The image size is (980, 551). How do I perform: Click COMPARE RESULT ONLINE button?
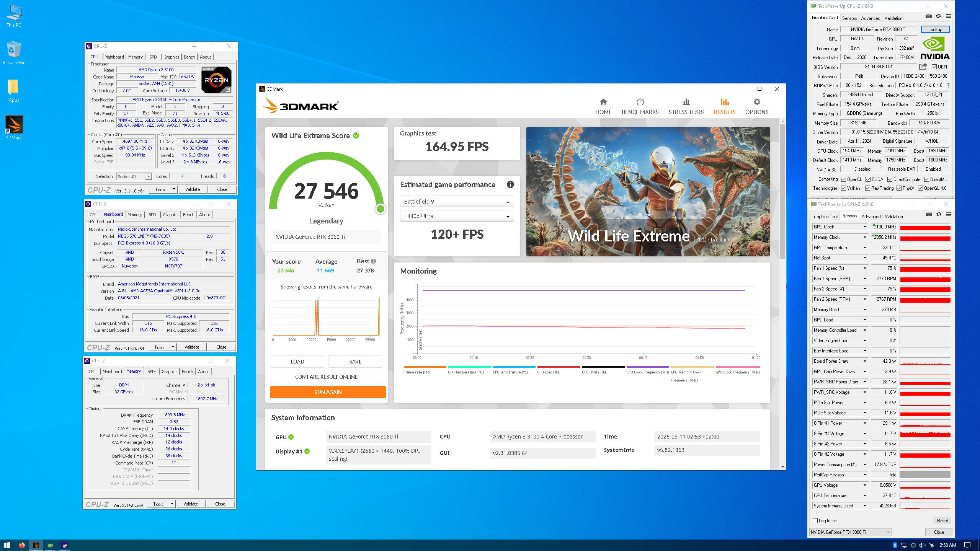point(326,377)
